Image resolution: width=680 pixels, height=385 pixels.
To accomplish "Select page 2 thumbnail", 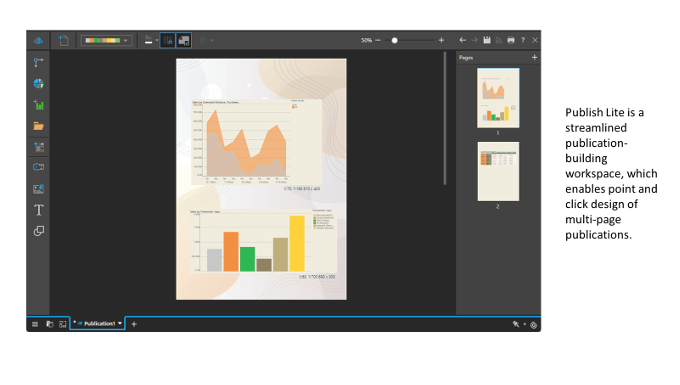I will (498, 172).
